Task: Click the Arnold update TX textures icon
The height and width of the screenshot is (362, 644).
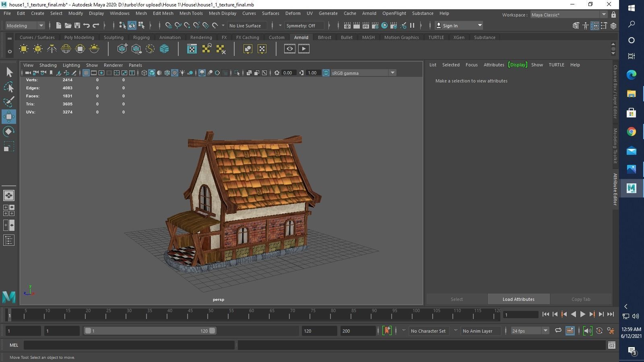Action: click(x=206, y=49)
